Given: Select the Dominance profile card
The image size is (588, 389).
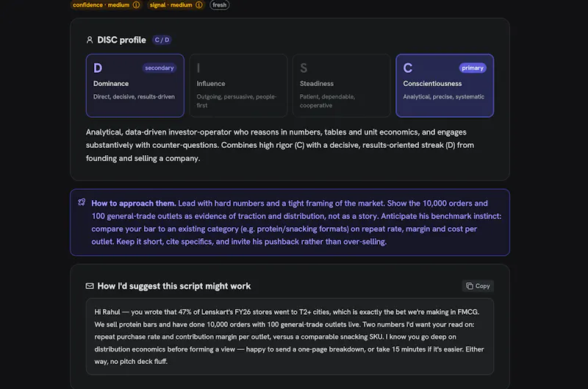Looking at the screenshot, I should point(135,85).
